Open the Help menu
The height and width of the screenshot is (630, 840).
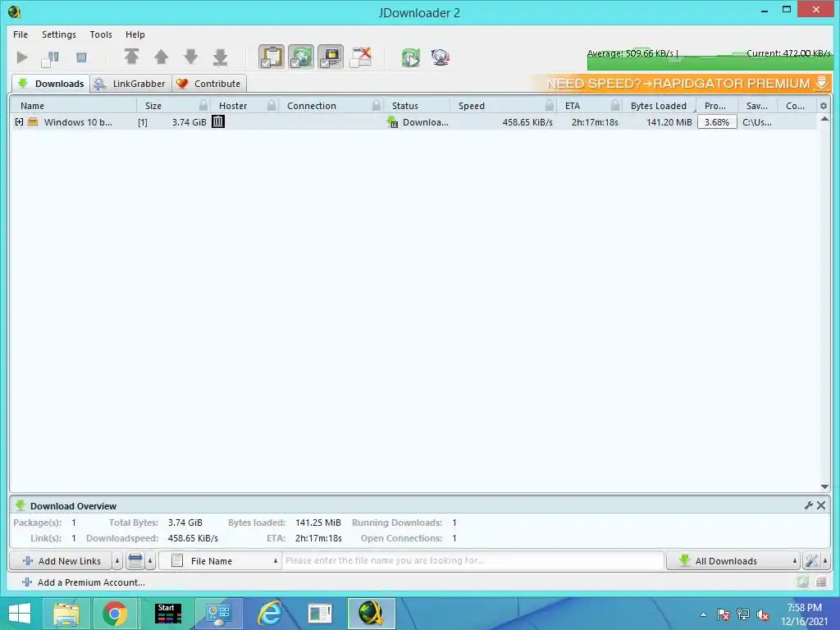tap(135, 34)
